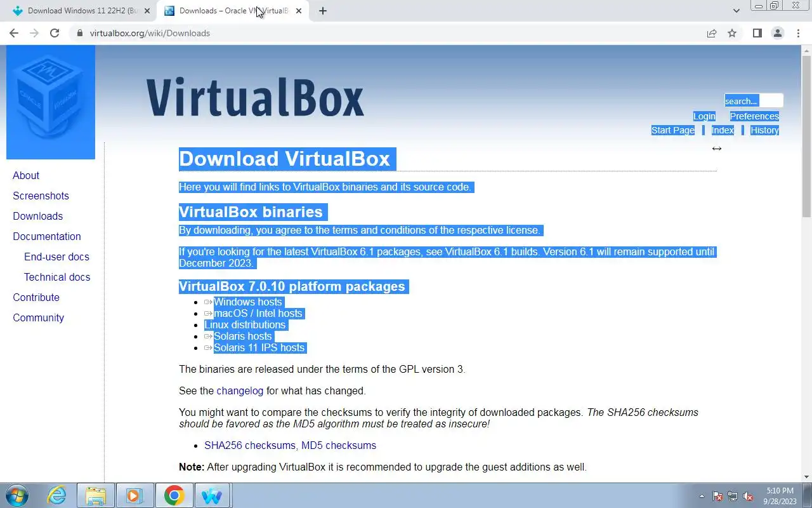The width and height of the screenshot is (812, 508).
Task: Click the scrollbar up arrow
Action: click(807, 50)
